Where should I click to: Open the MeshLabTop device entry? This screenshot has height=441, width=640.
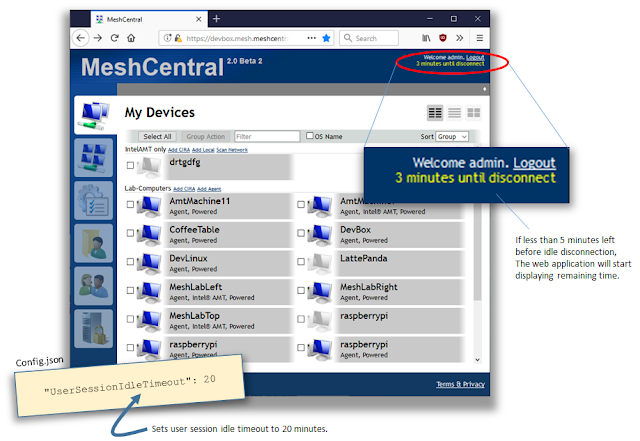(227, 321)
